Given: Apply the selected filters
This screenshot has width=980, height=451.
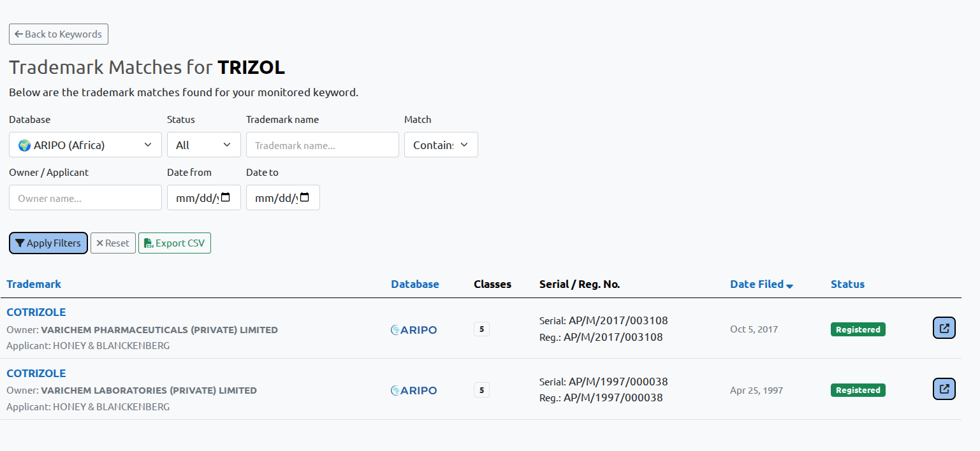Looking at the screenshot, I should (x=48, y=243).
